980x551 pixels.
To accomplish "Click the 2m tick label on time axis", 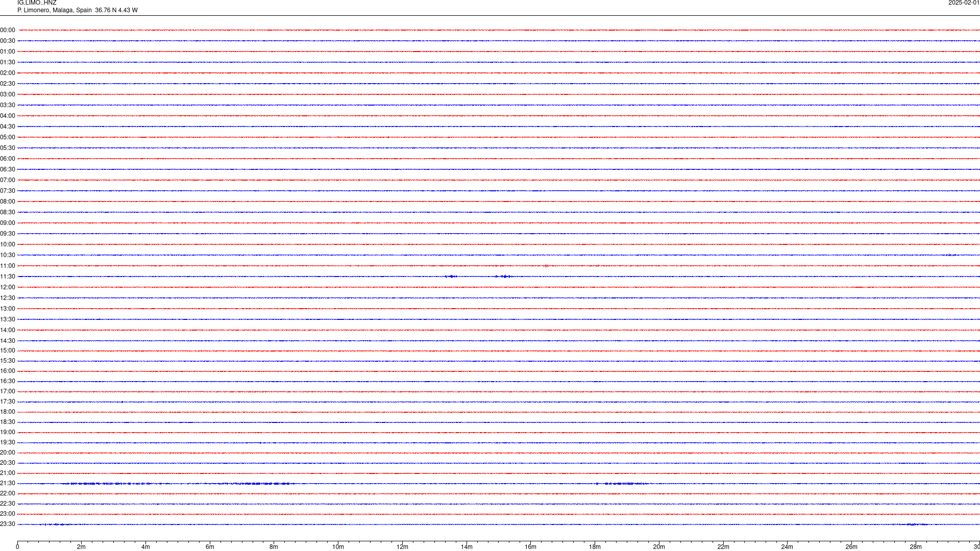I will pyautogui.click(x=81, y=547).
